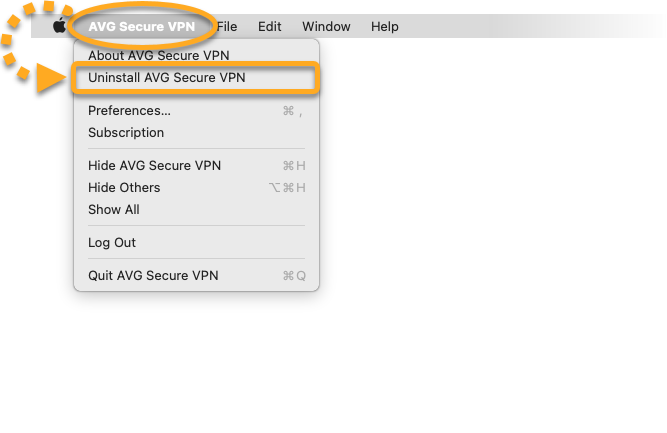The height and width of the screenshot is (433, 667).
Task: Choose Hide AVG Secure VPN
Action: (x=197, y=165)
